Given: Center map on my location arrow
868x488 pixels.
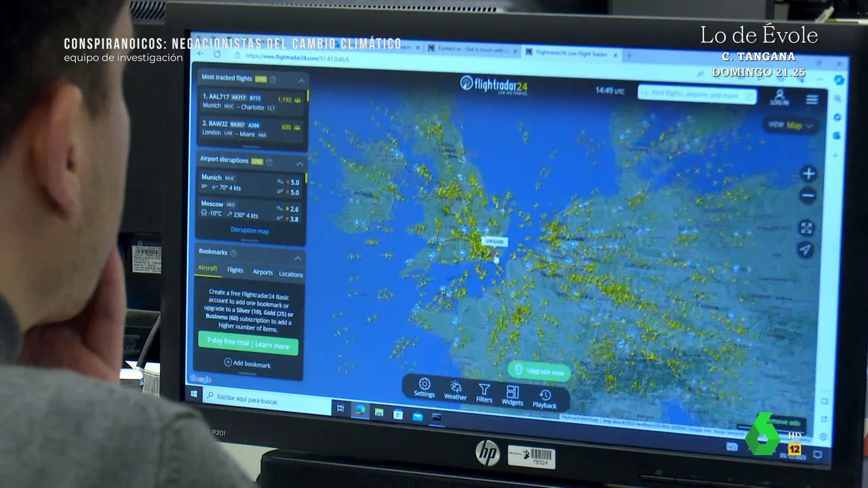Looking at the screenshot, I should pos(805,249).
